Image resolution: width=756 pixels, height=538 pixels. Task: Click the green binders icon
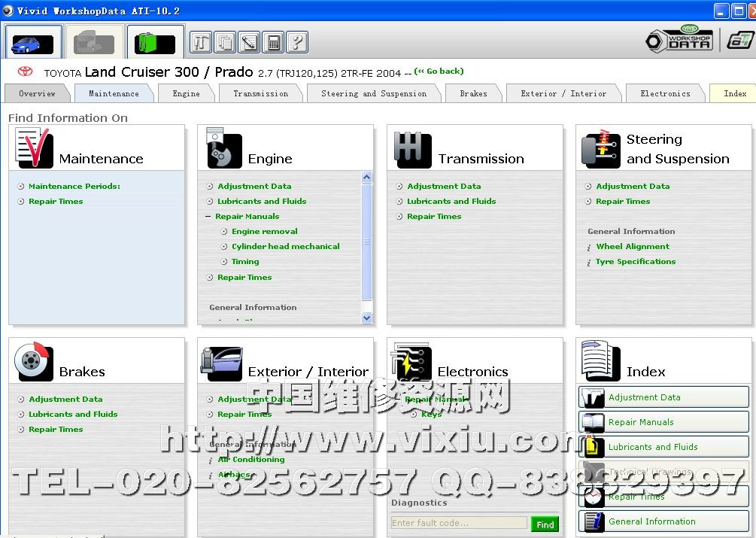pyautogui.click(x=155, y=42)
